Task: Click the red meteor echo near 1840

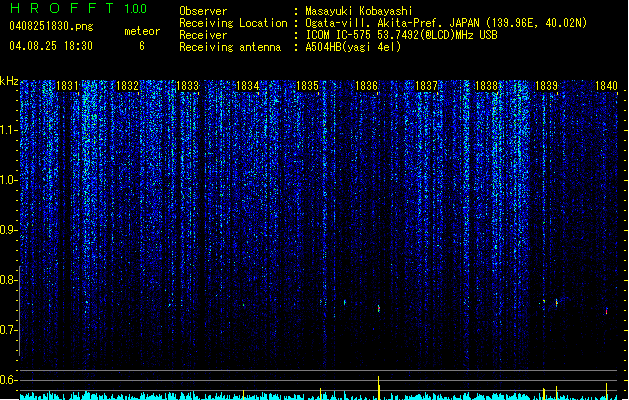Action: [607, 311]
